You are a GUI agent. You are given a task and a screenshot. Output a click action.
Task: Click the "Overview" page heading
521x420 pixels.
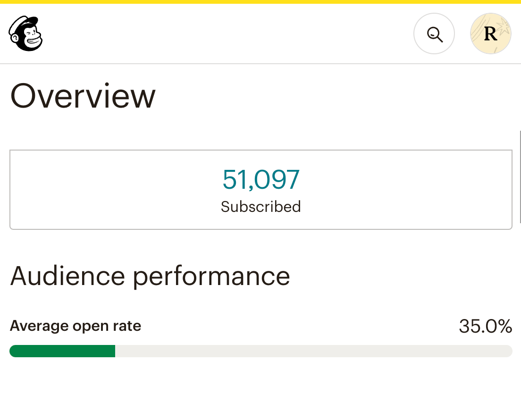tap(83, 96)
